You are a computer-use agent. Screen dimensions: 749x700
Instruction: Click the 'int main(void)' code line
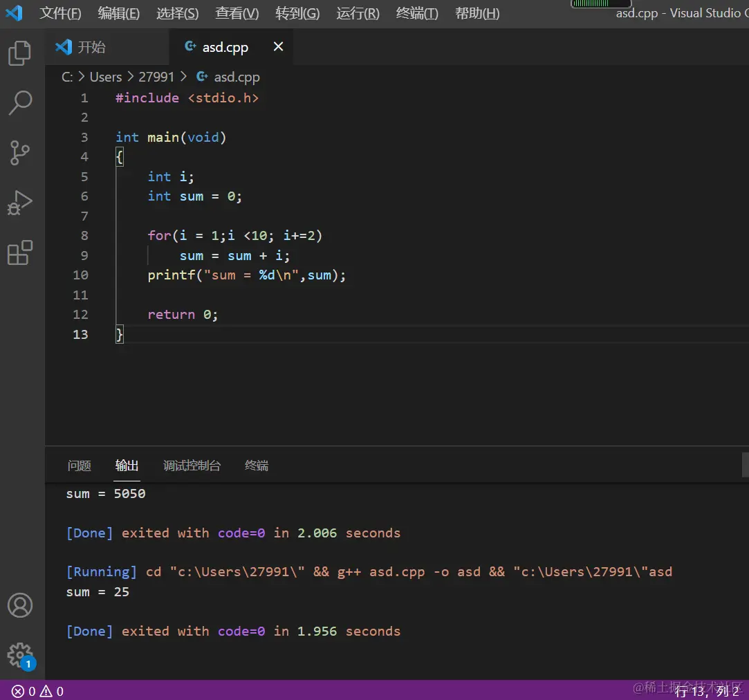click(171, 138)
